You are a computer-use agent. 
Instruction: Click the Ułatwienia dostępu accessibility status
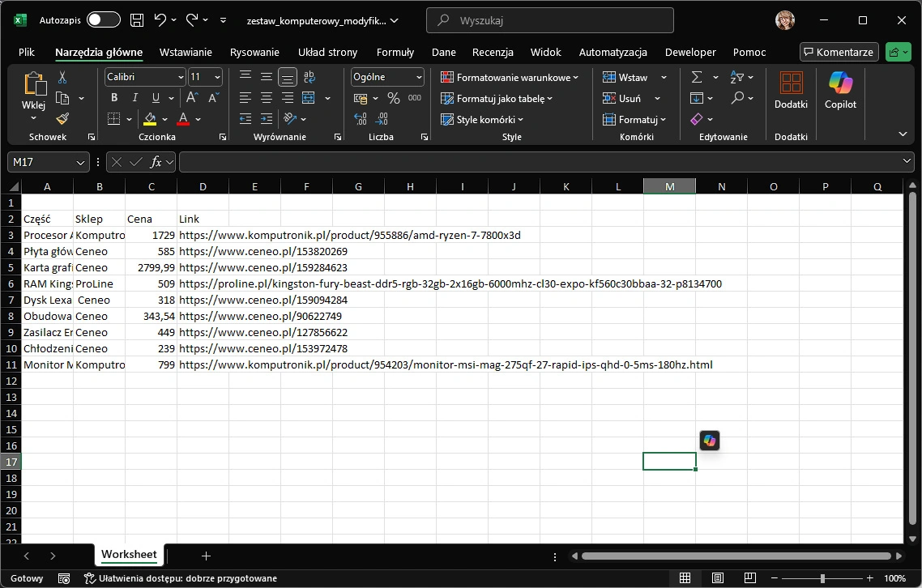pos(181,578)
